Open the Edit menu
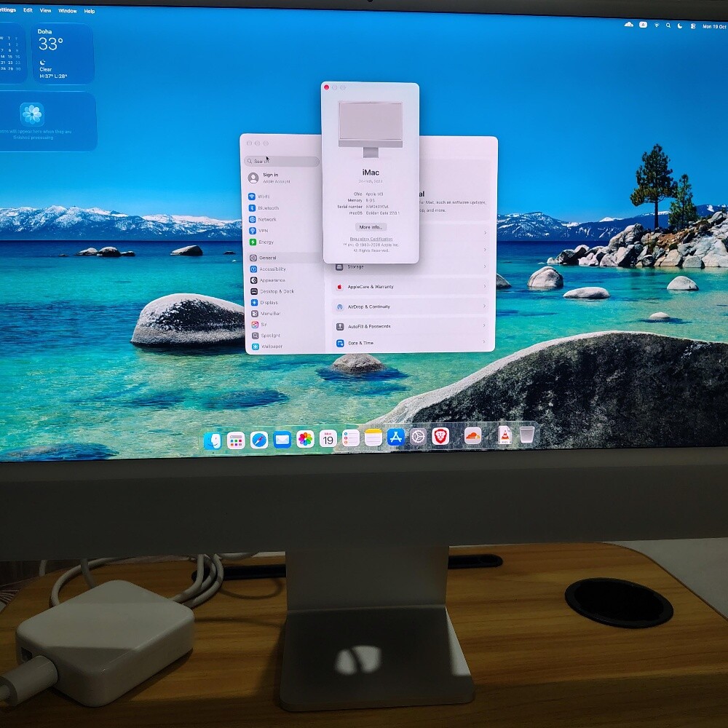Image resolution: width=728 pixels, height=728 pixels. pyautogui.click(x=28, y=9)
